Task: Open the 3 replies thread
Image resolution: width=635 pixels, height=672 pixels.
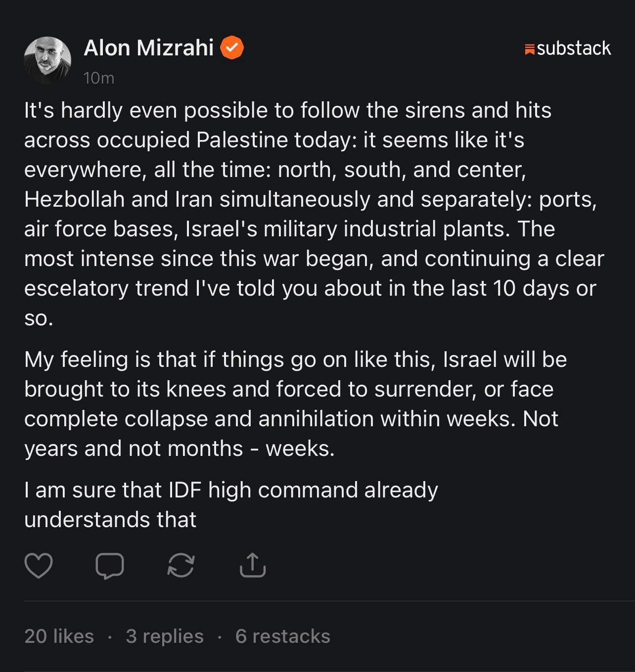Action: 165,636
